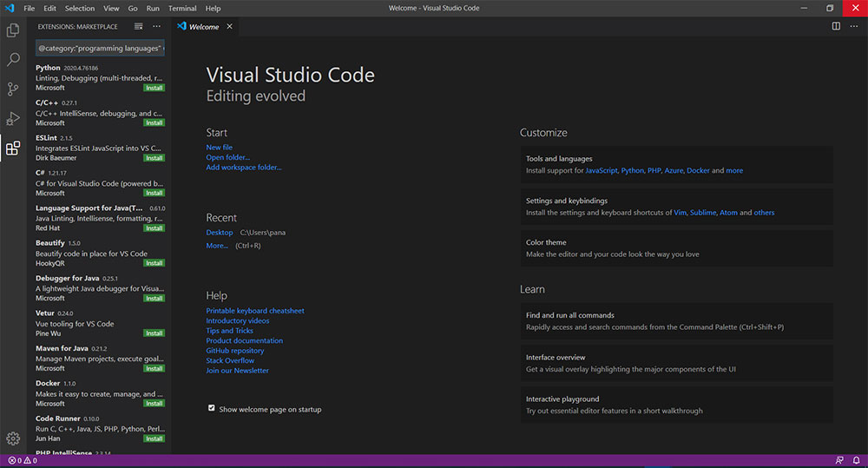This screenshot has width=868, height=468.
Task: Open the Source Control view
Action: [x=13, y=89]
